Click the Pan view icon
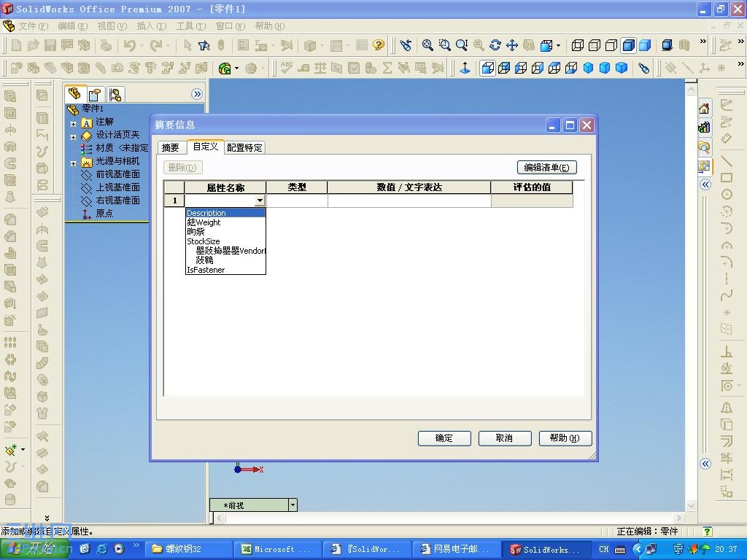Viewport: 747px width, 560px height. pyautogui.click(x=512, y=45)
